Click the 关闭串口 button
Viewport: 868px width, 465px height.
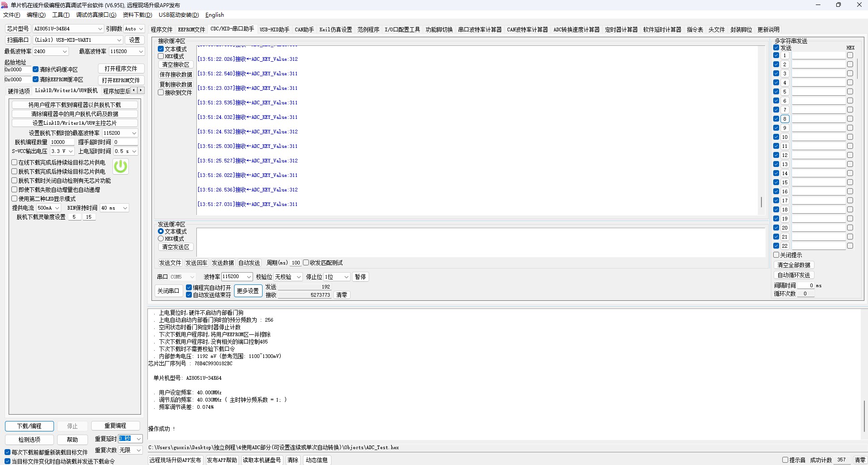[168, 291]
